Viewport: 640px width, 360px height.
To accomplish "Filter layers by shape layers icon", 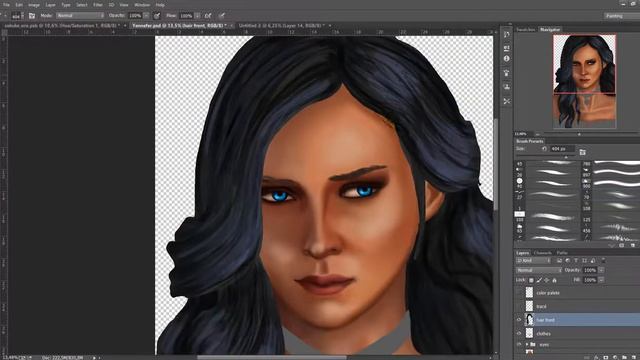I will (584, 260).
